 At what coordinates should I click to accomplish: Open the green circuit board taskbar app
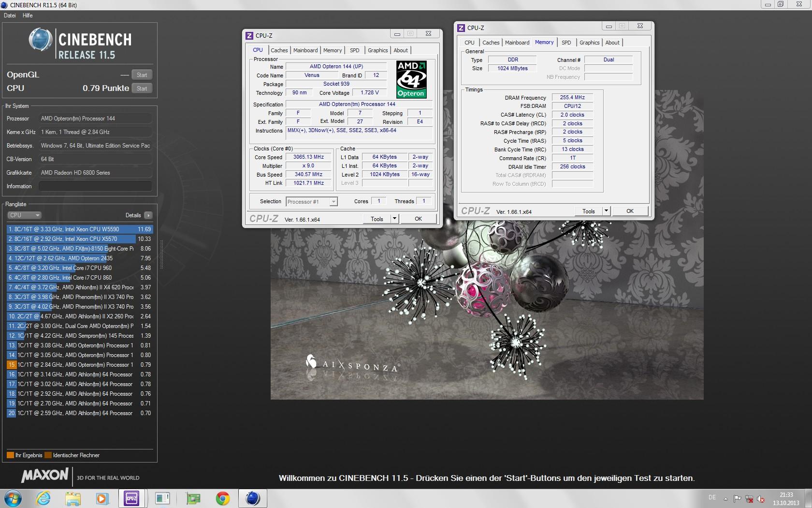tap(193, 498)
